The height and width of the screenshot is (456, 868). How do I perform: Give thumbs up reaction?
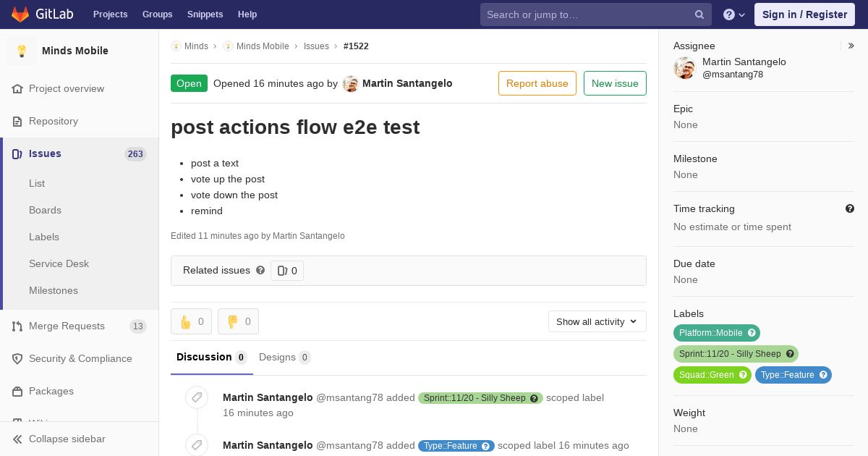[191, 321]
